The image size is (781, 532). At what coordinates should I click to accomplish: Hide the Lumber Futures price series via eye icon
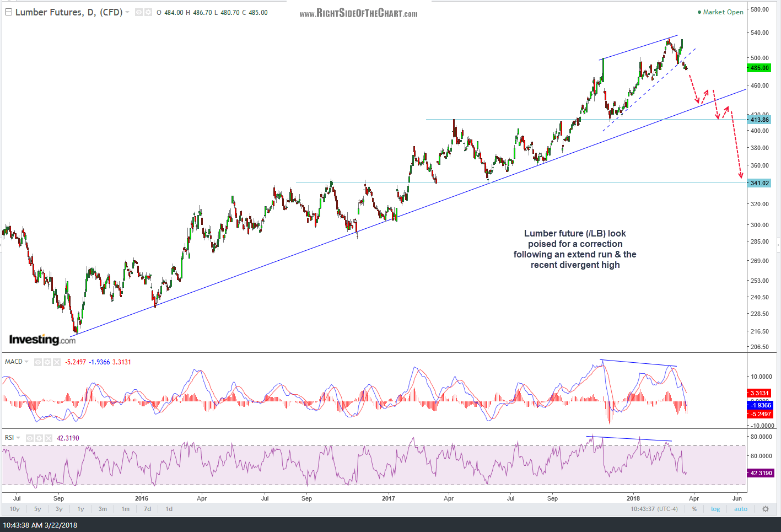[x=138, y=12]
